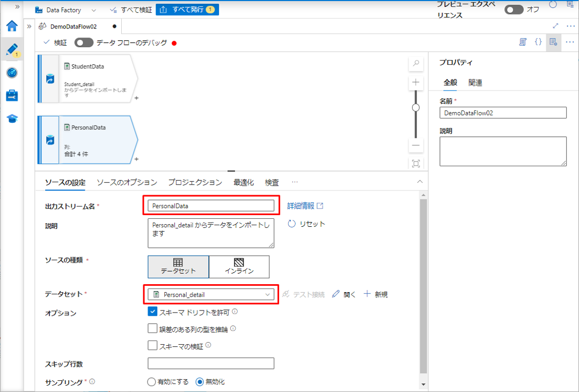The width and height of the screenshot is (579, 392).
Task: Open the Monitor gauge icon in sidebar
Action: [12, 73]
